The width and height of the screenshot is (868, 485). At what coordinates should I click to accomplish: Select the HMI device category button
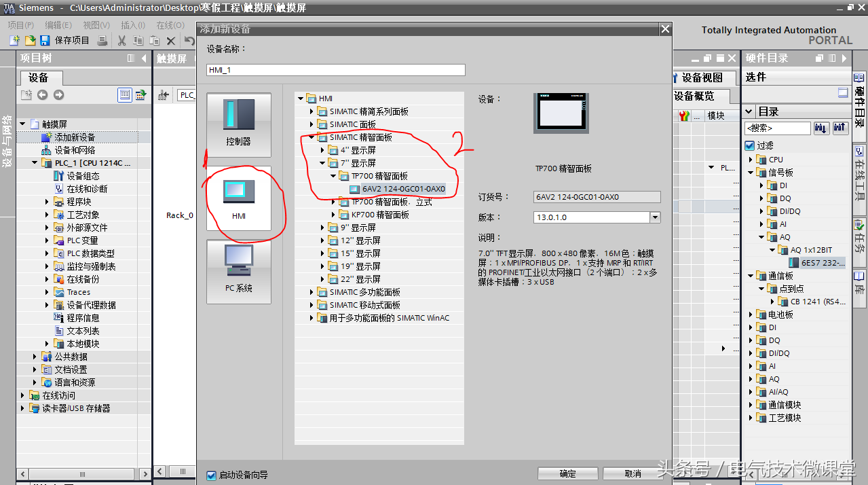coord(239,198)
